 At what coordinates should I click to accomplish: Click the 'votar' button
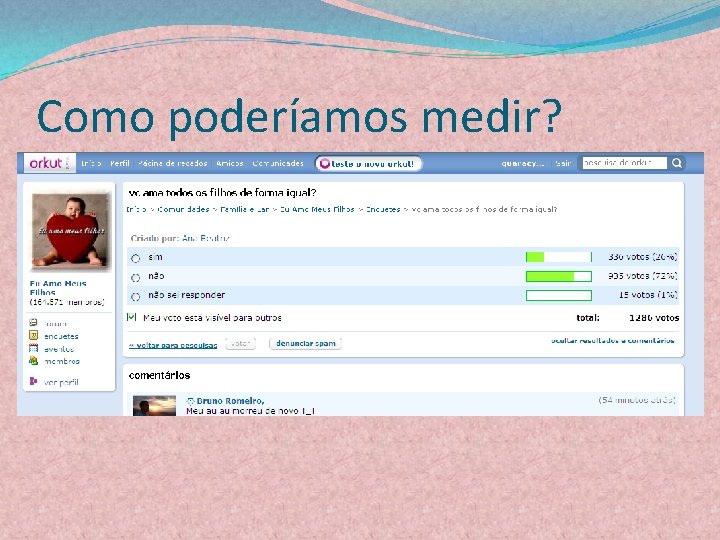tap(240, 343)
